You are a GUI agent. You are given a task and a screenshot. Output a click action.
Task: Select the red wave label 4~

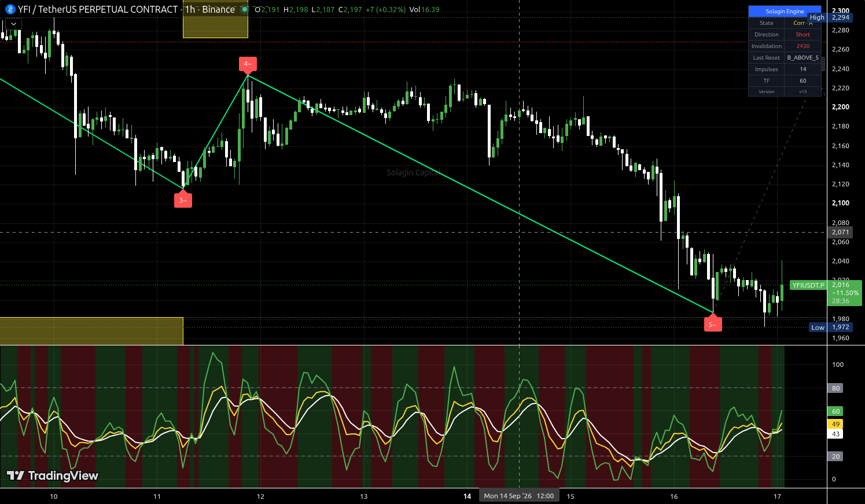[x=248, y=64]
